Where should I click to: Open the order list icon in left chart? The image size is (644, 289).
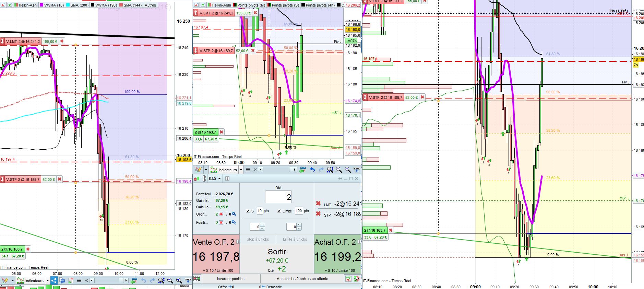(71, 280)
